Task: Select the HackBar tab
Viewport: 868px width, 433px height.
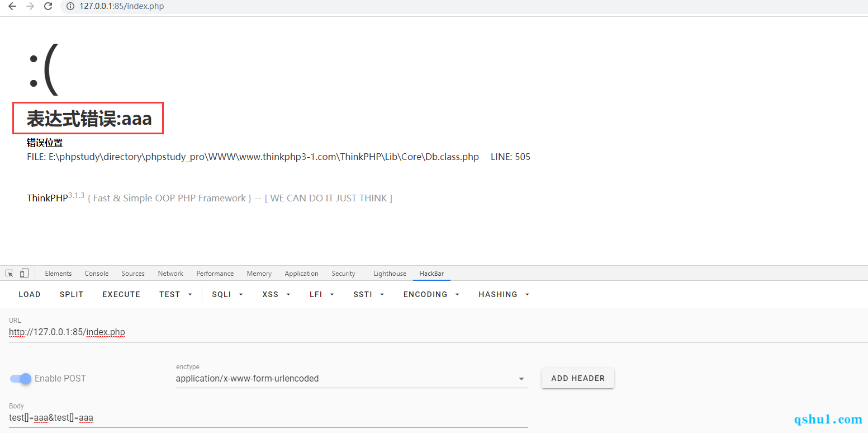Action: click(x=431, y=274)
